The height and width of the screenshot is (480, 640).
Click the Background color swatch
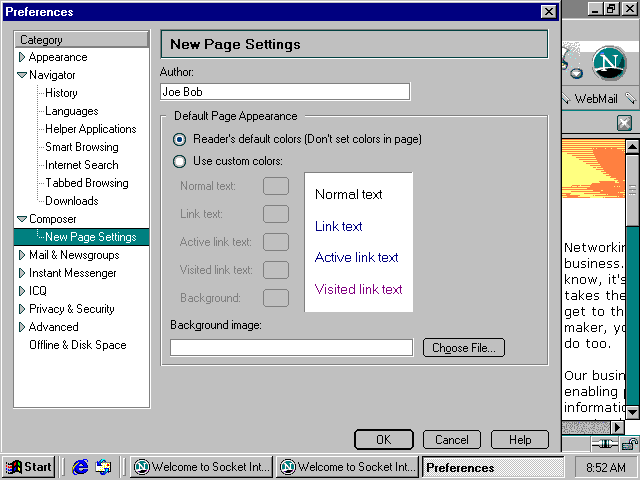tap(276, 298)
